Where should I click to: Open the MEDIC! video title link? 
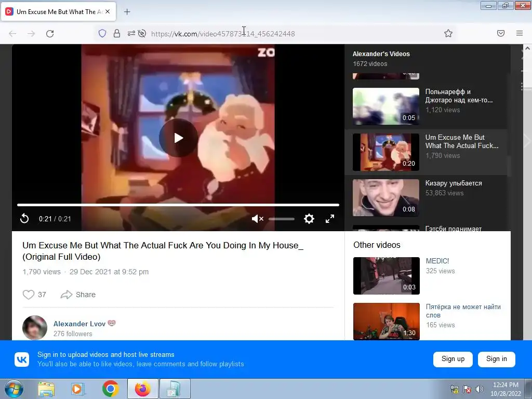[437, 261]
